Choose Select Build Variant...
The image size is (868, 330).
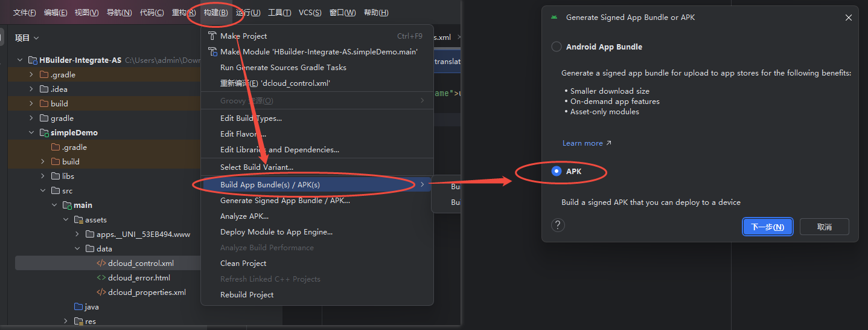pyautogui.click(x=317, y=167)
